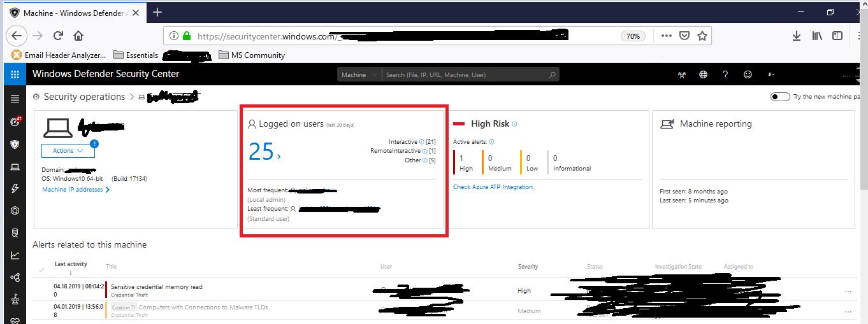The height and width of the screenshot is (324, 868).
Task: Click the Title column header
Action: [112, 267]
